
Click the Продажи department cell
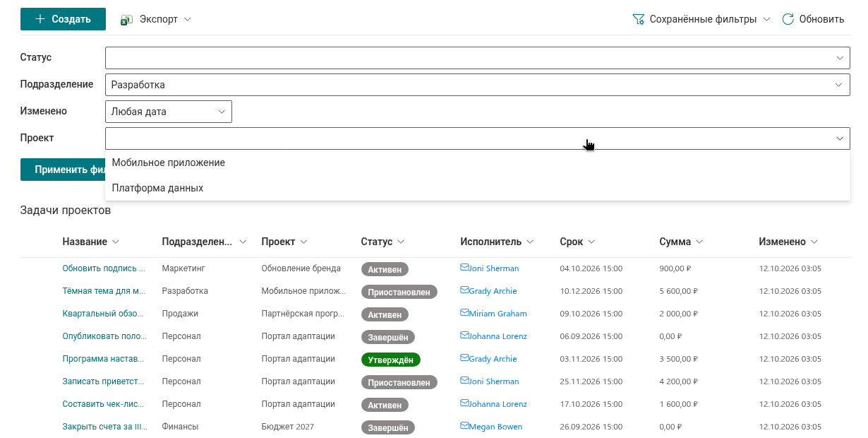(x=180, y=314)
